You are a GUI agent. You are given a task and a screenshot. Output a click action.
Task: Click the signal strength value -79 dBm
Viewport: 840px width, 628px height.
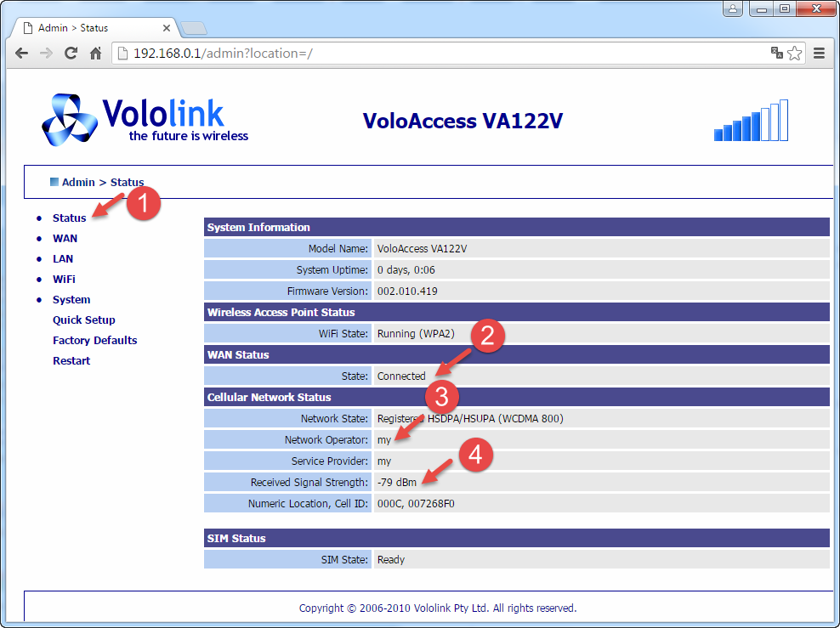(397, 483)
